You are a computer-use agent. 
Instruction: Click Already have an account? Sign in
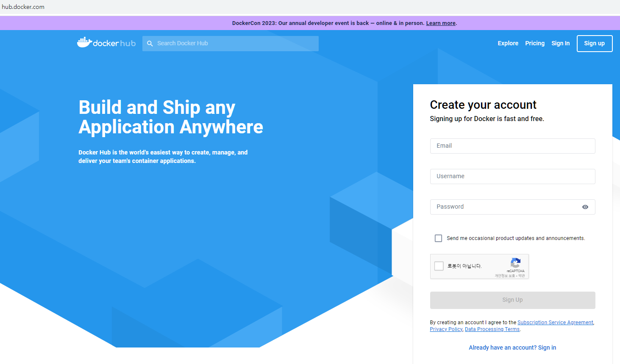[512, 347]
